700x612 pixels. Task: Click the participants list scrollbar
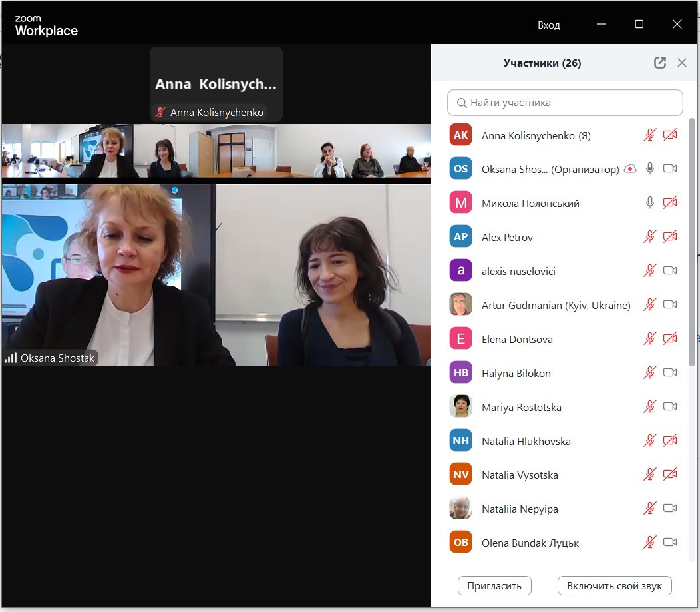click(x=691, y=241)
